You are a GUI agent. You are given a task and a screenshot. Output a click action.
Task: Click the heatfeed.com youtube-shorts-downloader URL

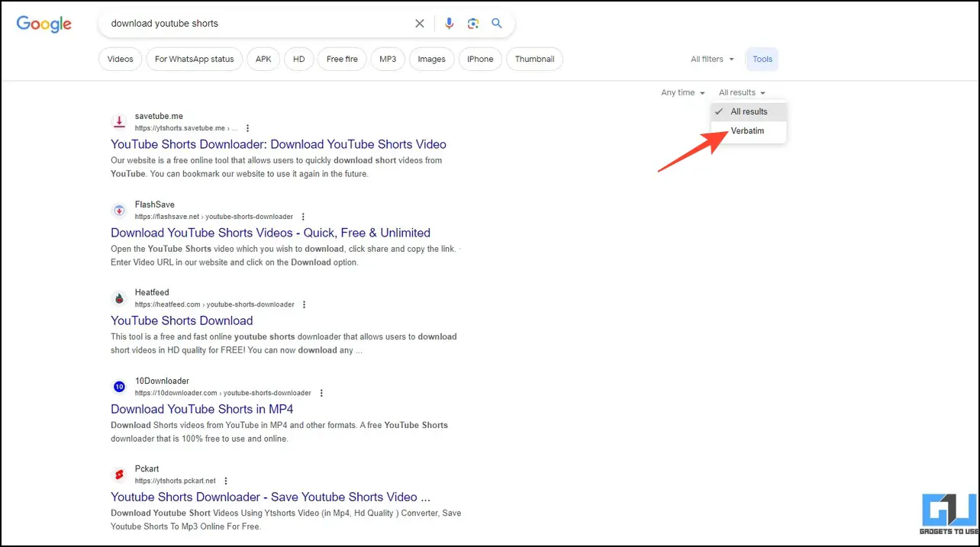pos(214,304)
